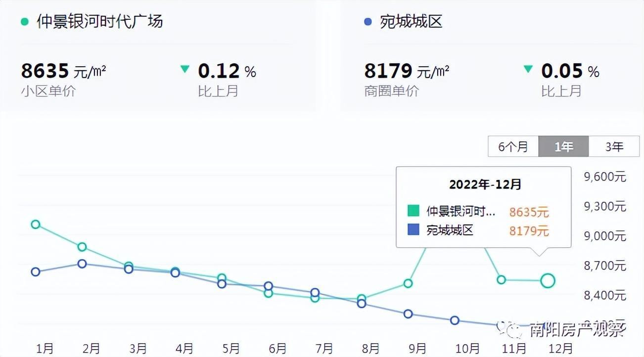Switch the chart range to 3年

click(x=614, y=147)
